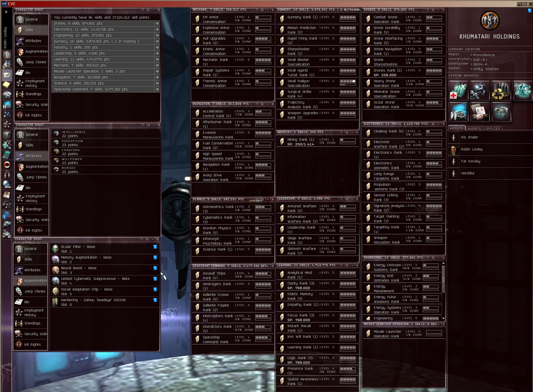
Task: Open the wallet coins icon in the sidebar
Action: (x=7, y=145)
